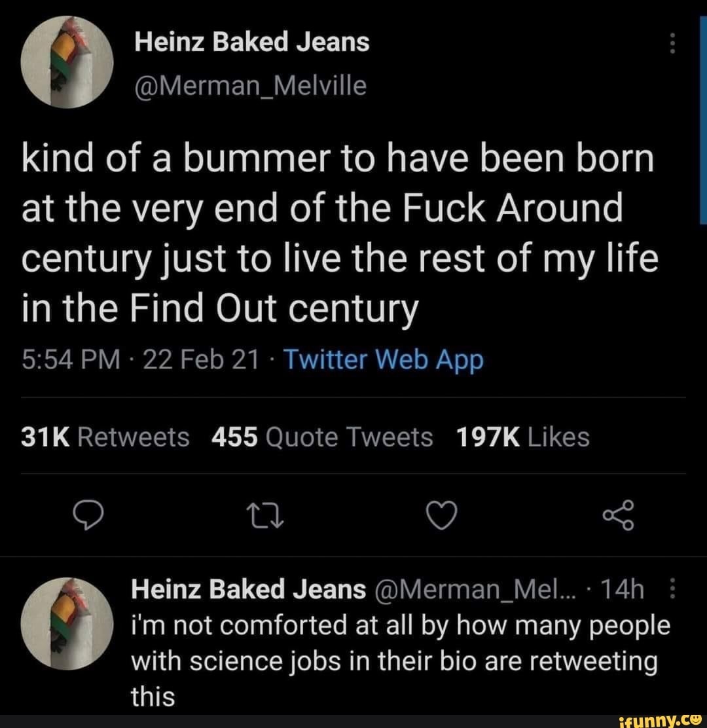Open the reply about science jobs

(401, 661)
